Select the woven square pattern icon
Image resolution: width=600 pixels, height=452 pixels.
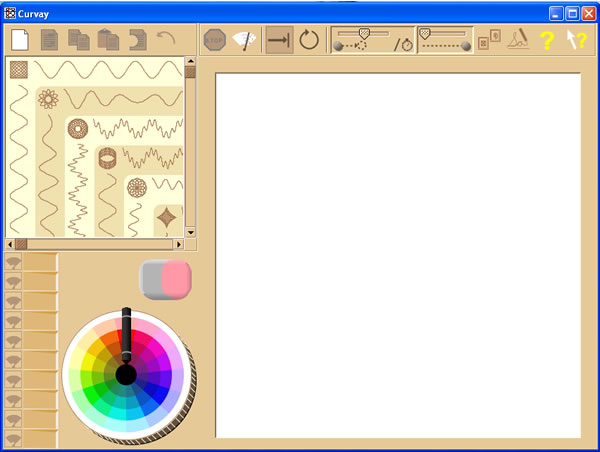pyautogui.click(x=19, y=69)
